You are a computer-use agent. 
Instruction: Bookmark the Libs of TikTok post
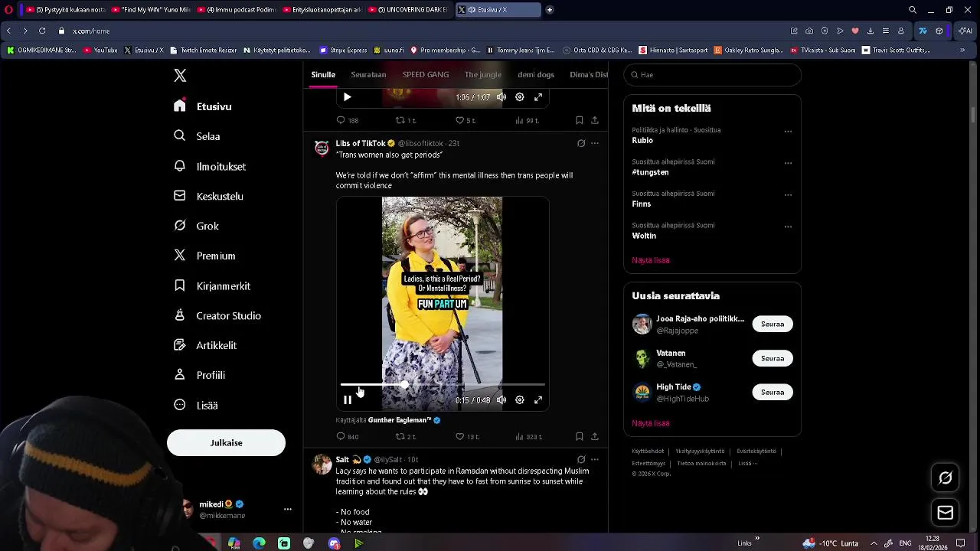pyautogui.click(x=579, y=436)
